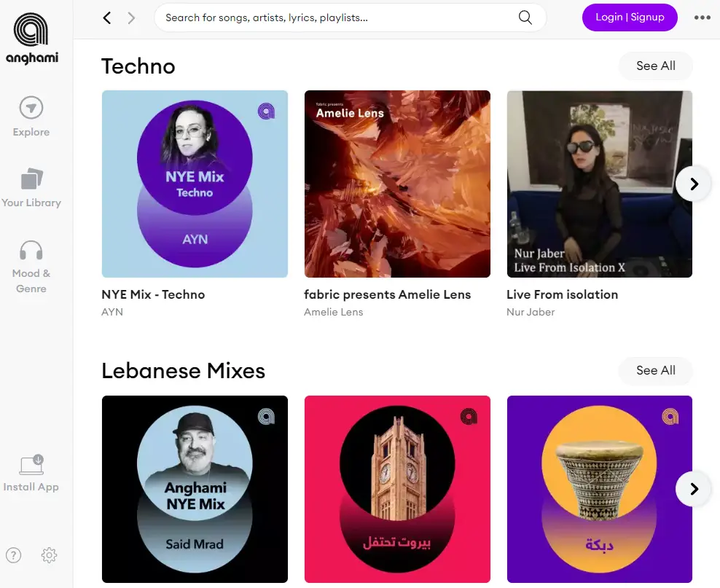The image size is (720, 588).
Task: Open the help question mark icon
Action: (13, 555)
